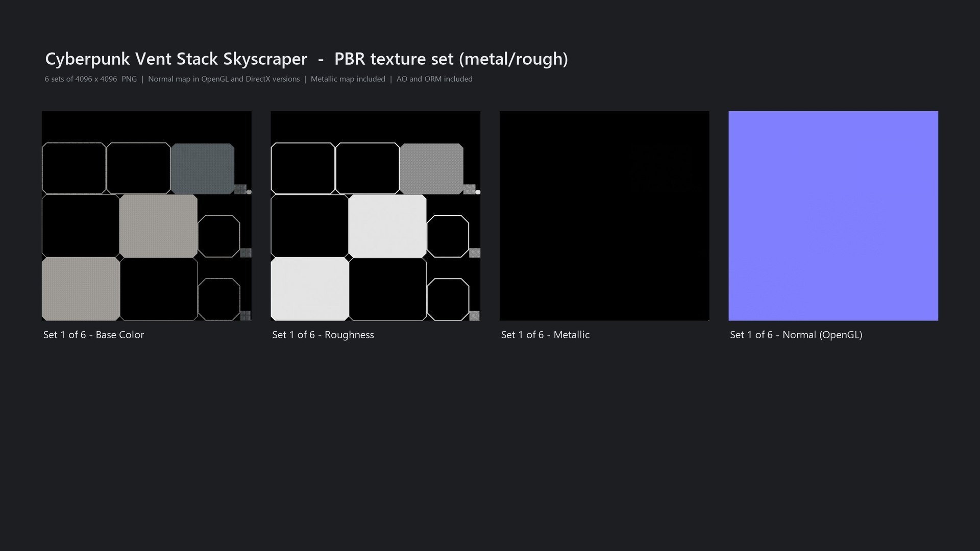Click the 'Metallic map included' text
Image resolution: width=980 pixels, height=551 pixels.
[348, 79]
